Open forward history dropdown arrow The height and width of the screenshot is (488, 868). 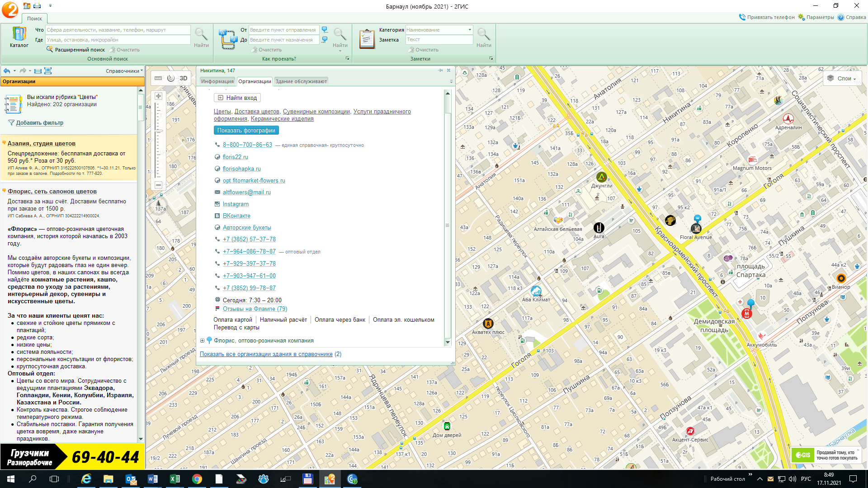pyautogui.click(x=30, y=71)
